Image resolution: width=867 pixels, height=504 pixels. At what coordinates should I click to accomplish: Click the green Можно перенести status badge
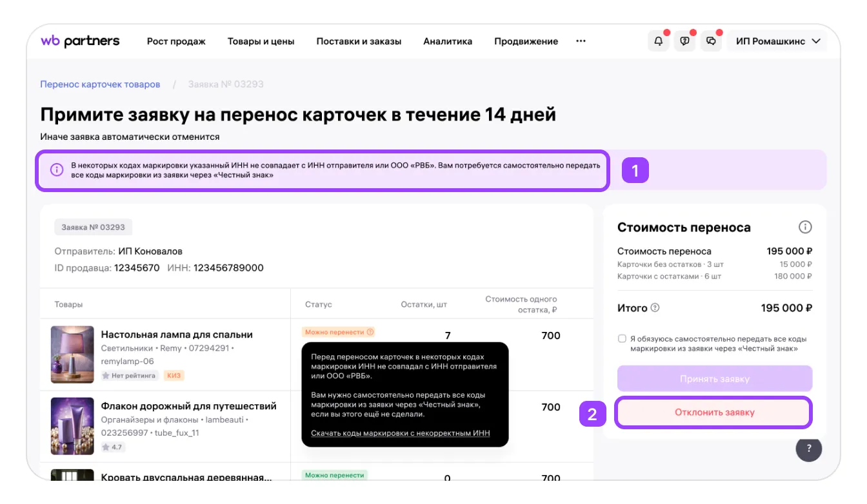point(334,475)
